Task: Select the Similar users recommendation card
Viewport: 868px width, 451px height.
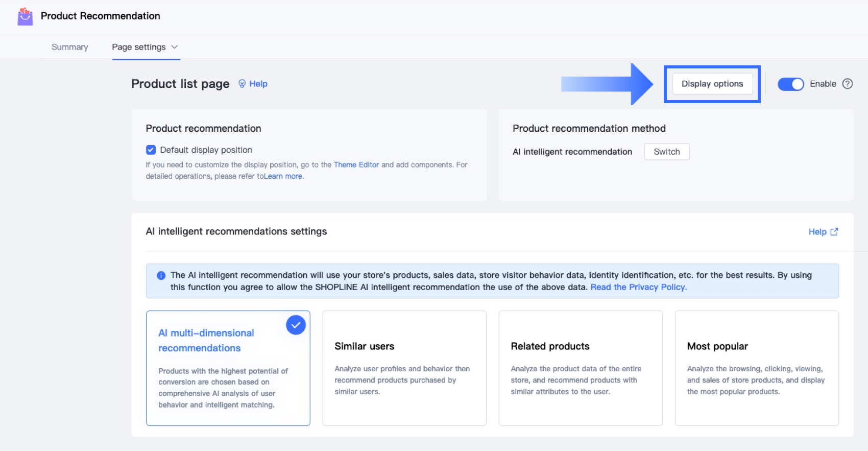Action: point(404,368)
